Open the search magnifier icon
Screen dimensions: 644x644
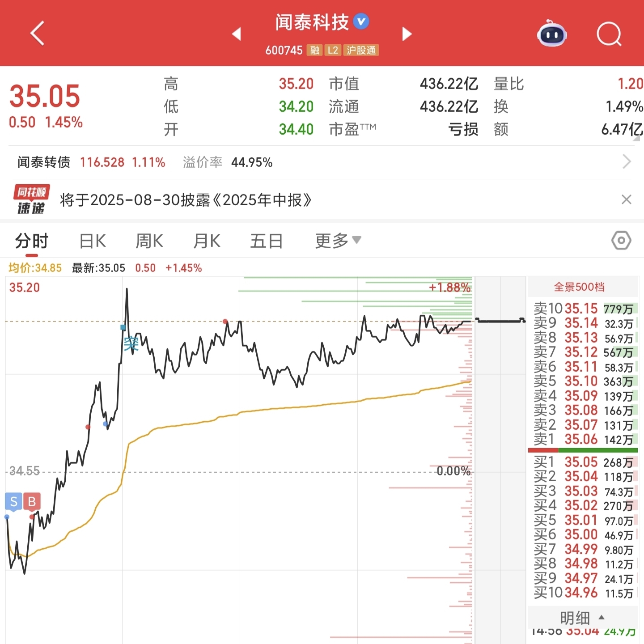click(610, 34)
